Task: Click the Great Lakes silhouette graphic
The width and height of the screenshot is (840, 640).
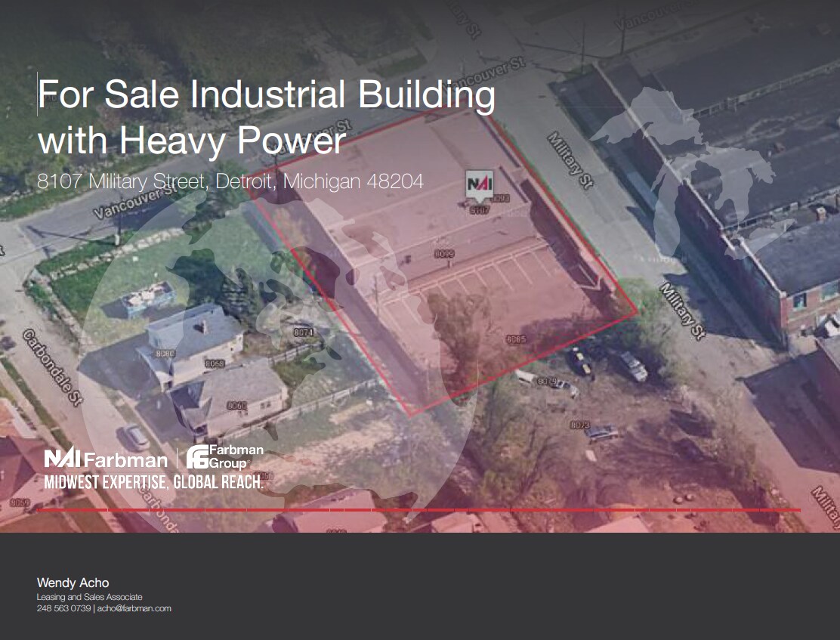Action: [703, 174]
